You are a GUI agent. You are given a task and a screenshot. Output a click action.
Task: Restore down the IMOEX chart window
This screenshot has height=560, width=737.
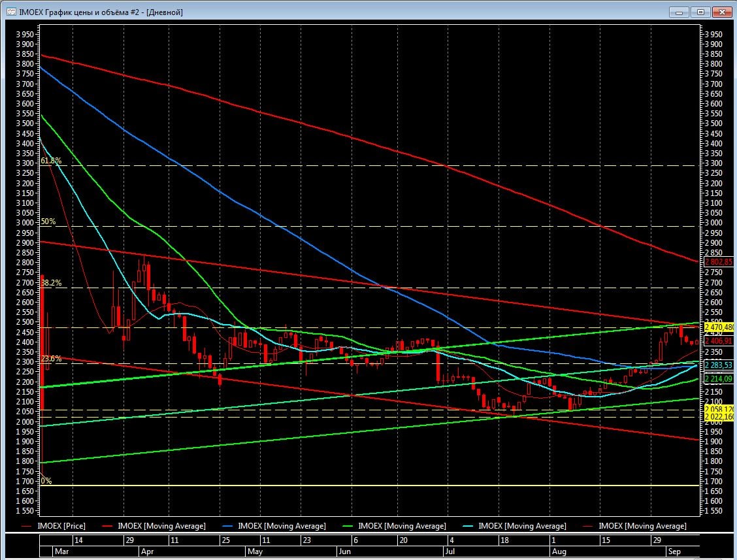tap(700, 12)
